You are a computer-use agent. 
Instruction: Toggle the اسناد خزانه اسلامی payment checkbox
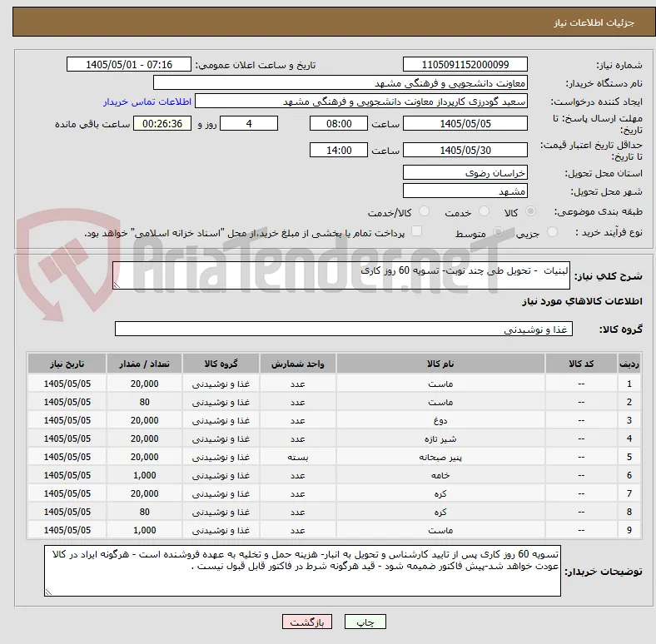[416, 231]
